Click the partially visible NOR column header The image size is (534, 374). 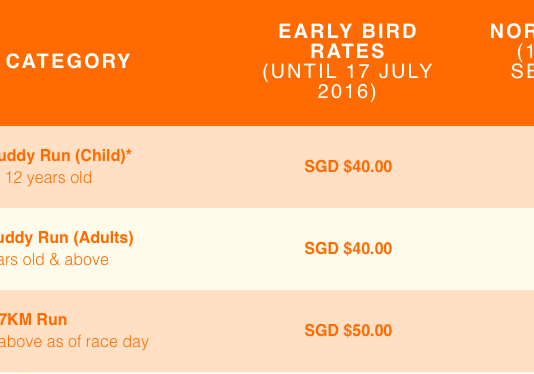[x=512, y=31]
